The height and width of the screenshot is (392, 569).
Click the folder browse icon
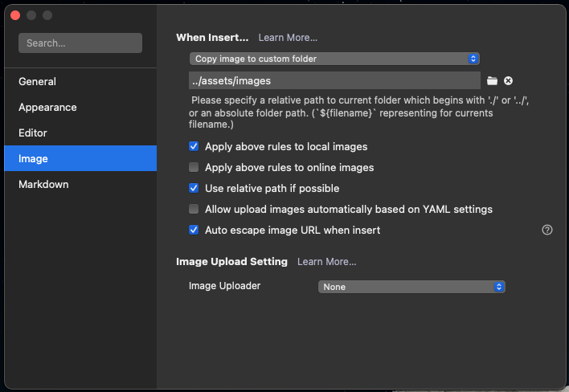493,81
